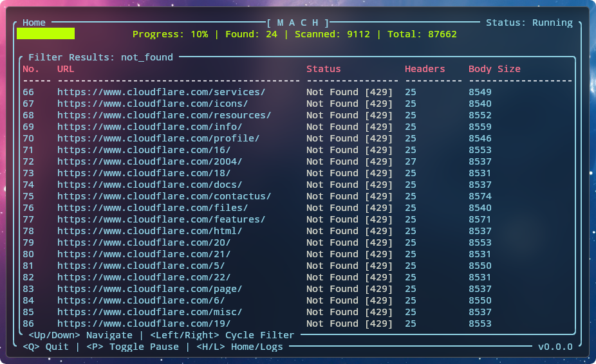Screen dimensions: 596x364
Task: Select the cloudflare.com/resources/ URL
Action: pos(164,116)
